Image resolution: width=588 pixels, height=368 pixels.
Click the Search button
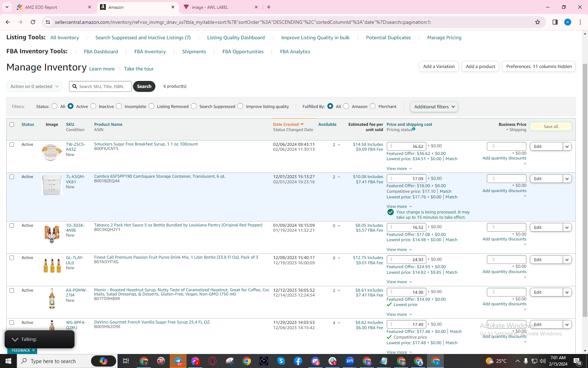coord(144,86)
